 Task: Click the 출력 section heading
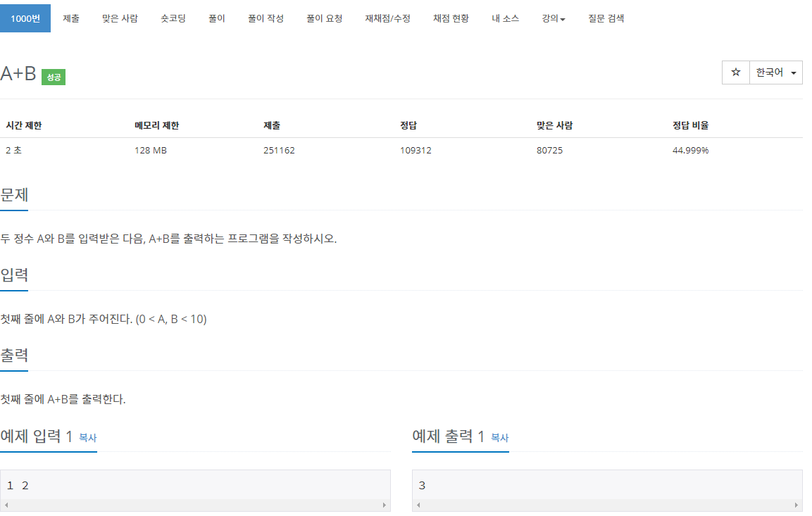[14, 355]
